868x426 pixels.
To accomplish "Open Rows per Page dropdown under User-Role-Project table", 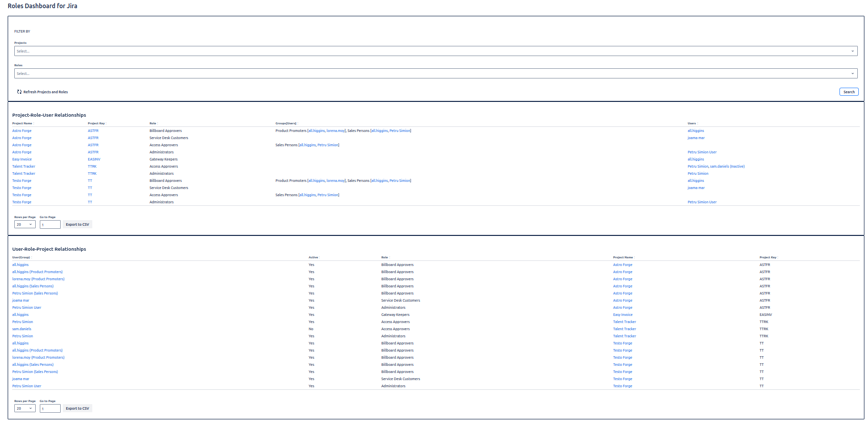I will [25, 408].
